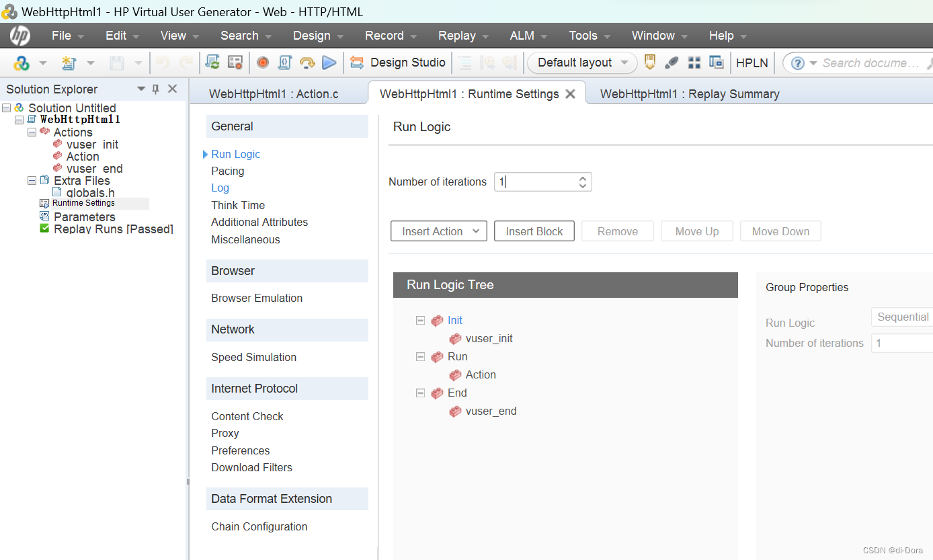This screenshot has width=933, height=560.
Task: Click the gray footprint-shaped toolbar icon
Action: click(672, 63)
